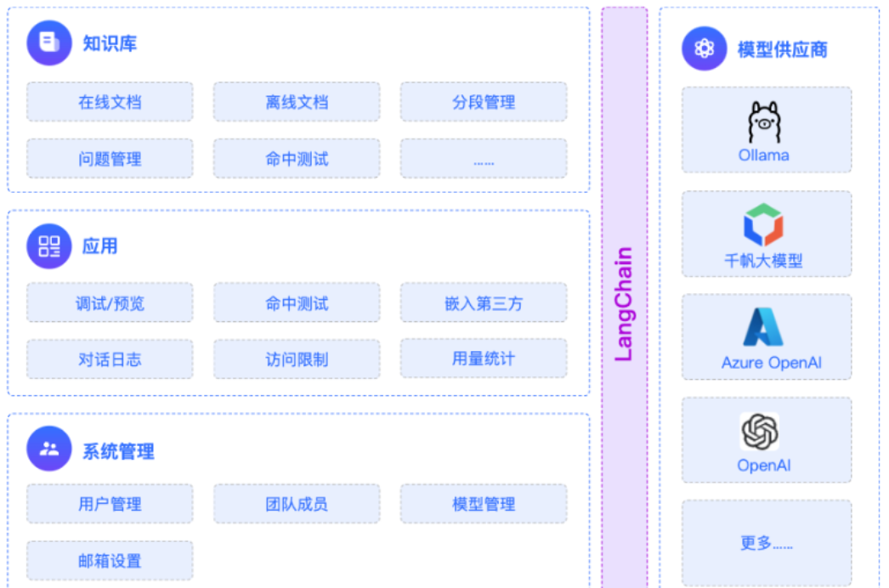Click the Ollama label text
The height and width of the screenshot is (588, 889).
pos(764,155)
